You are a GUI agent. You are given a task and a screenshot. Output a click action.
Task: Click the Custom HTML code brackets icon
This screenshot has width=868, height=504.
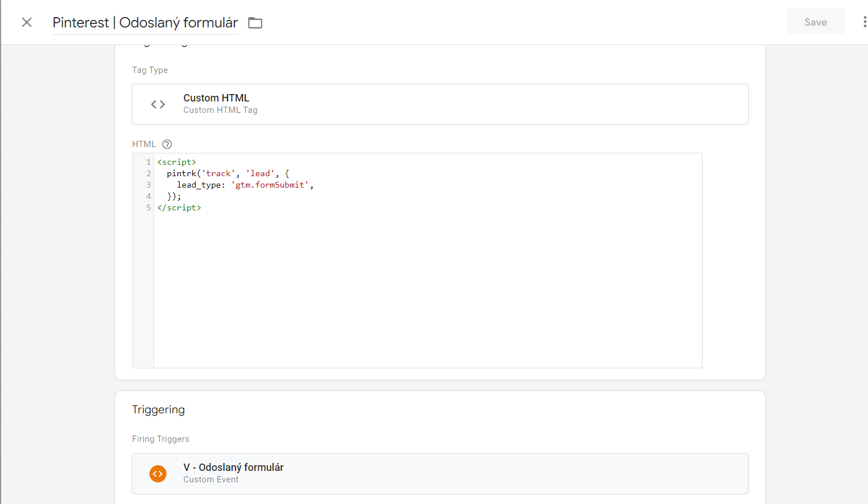coord(158,104)
